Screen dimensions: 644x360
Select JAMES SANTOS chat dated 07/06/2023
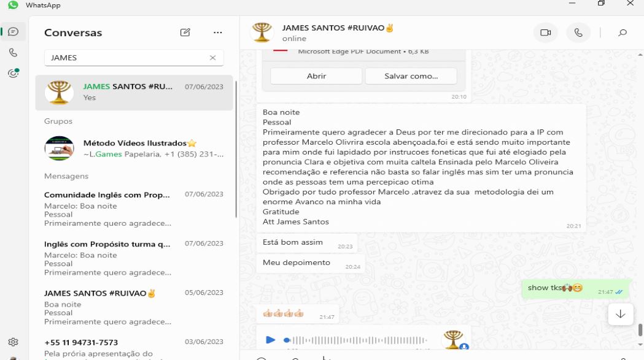pyautogui.click(x=134, y=93)
